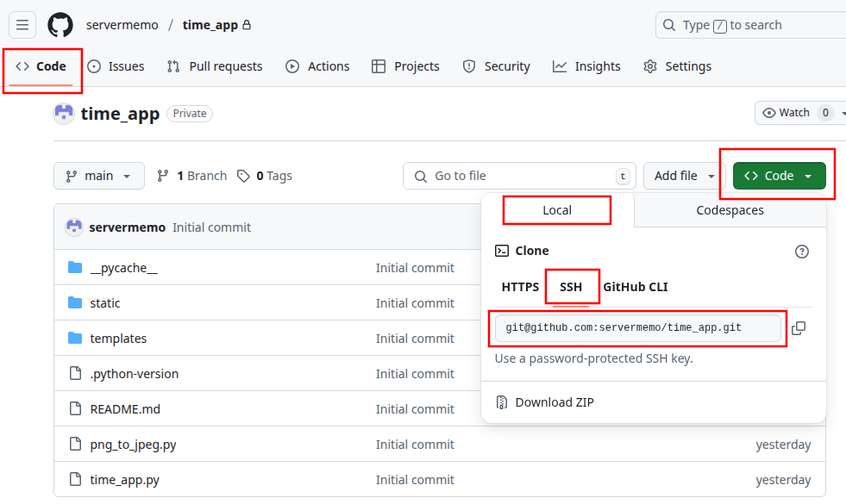This screenshot has width=846, height=504.
Task: Copy the SSH clone URL to clipboard
Action: 799,328
